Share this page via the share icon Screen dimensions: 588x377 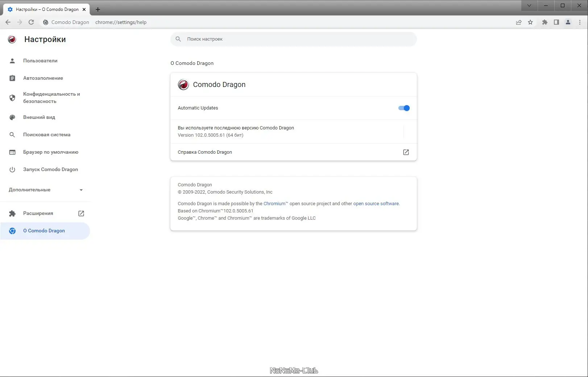(x=519, y=22)
